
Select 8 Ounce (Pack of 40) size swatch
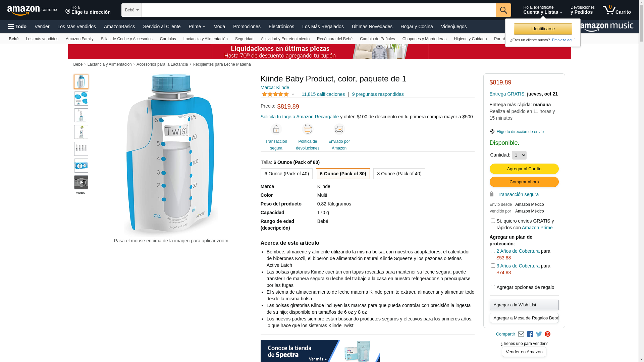(399, 174)
